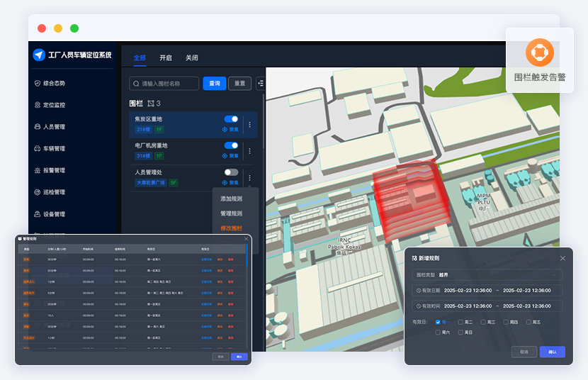This screenshot has width=588, height=380.
Task: Click the 管理规则 table vertical scrollbar
Action: click(x=247, y=256)
